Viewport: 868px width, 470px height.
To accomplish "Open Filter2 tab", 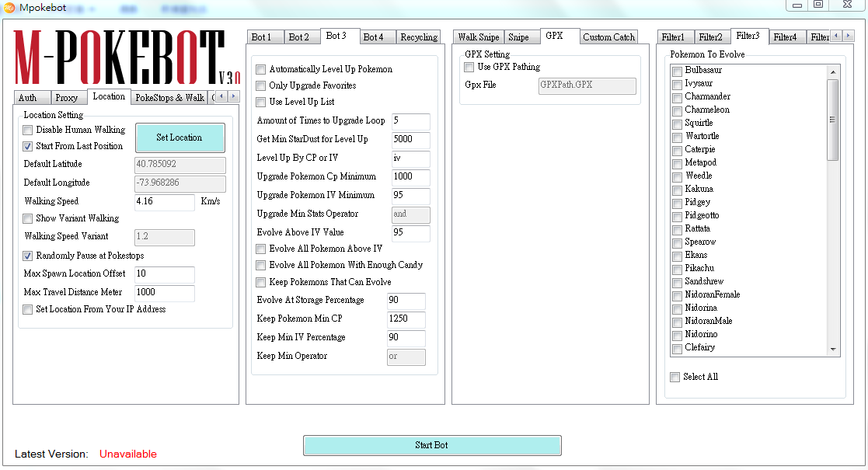I will (713, 37).
